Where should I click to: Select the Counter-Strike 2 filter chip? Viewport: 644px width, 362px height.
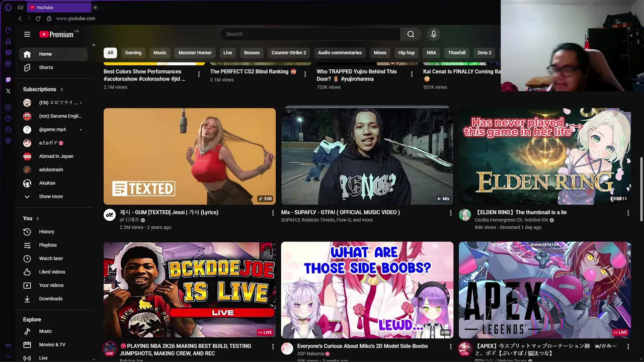[x=289, y=53]
